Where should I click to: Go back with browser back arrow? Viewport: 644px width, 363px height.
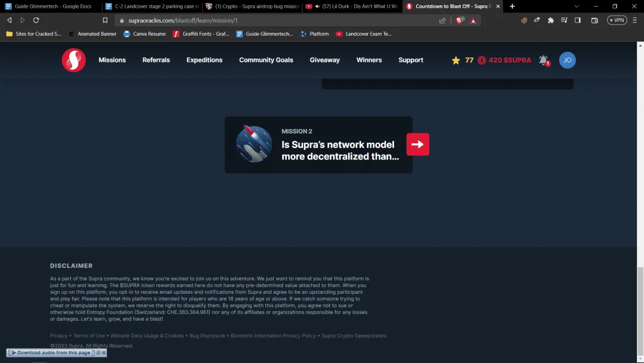tap(9, 20)
